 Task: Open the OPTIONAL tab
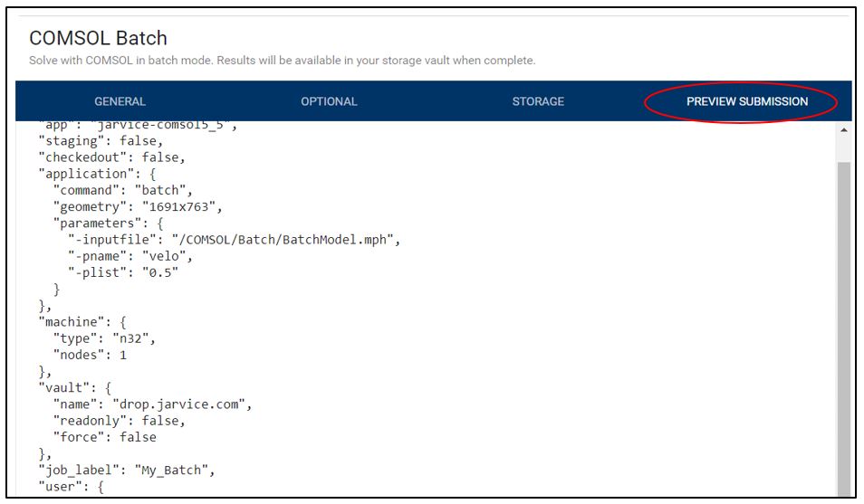click(x=329, y=101)
